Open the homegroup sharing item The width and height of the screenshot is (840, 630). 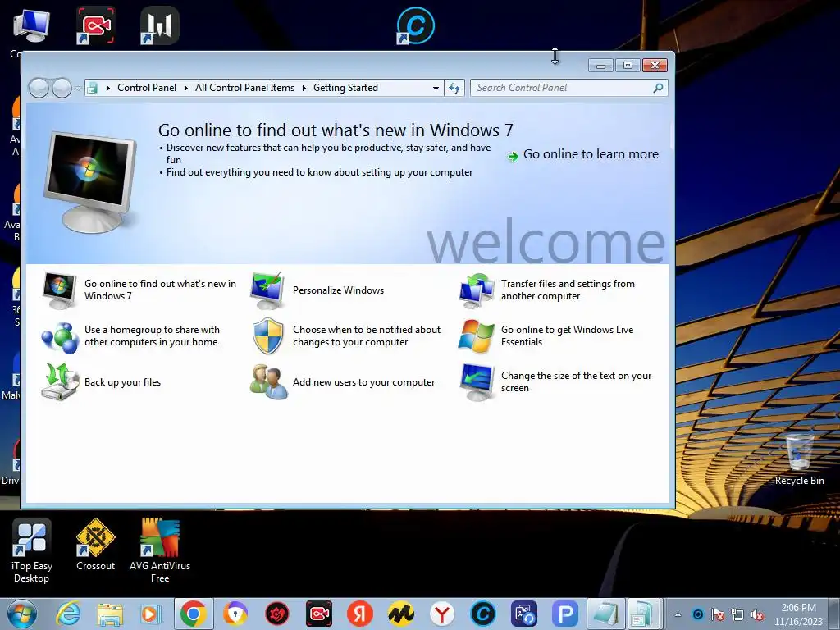point(131,336)
